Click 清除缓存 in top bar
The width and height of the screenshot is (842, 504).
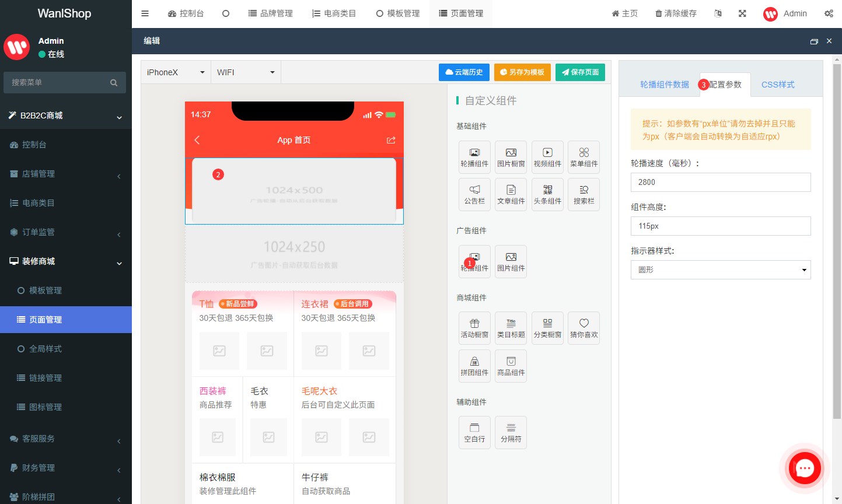coord(676,13)
